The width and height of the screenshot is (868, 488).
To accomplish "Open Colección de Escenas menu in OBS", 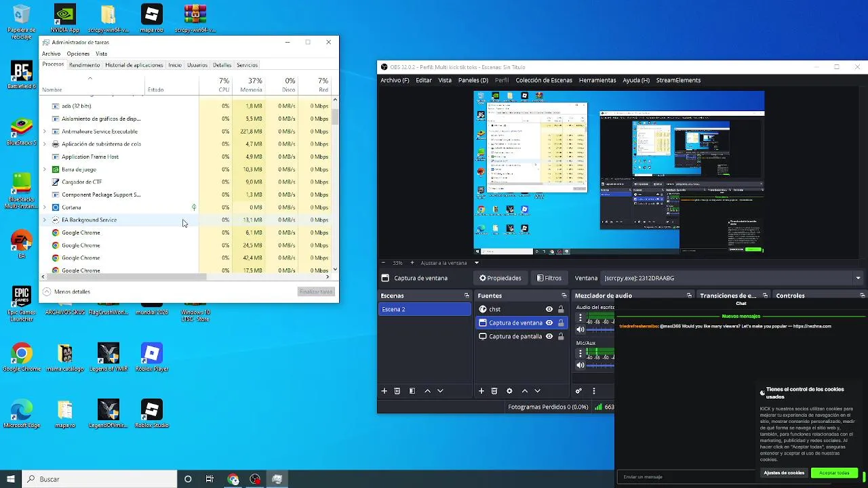I will pos(544,80).
